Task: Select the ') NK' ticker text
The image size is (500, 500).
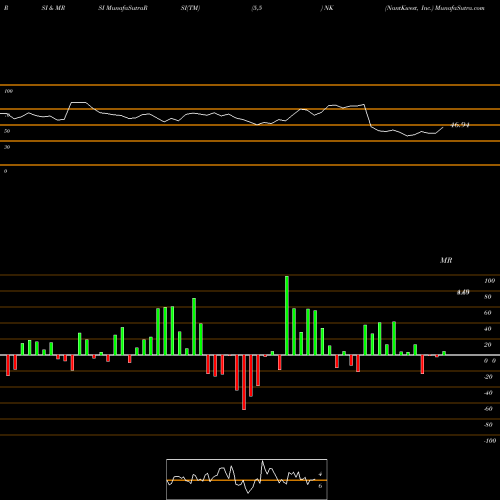Action: tap(327, 8)
